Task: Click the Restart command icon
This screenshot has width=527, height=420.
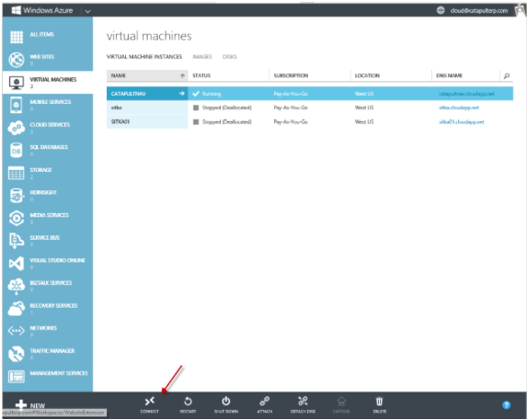Action: point(188,402)
